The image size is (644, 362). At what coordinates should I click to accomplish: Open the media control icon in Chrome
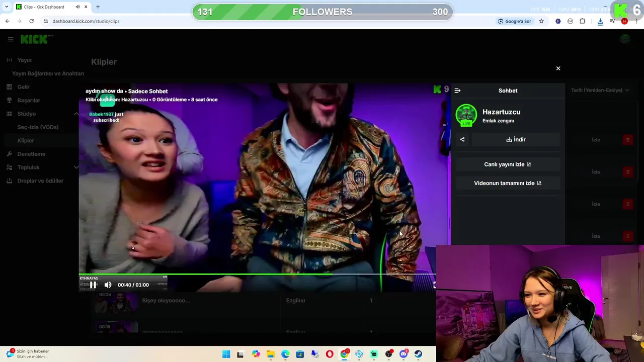[612, 21]
